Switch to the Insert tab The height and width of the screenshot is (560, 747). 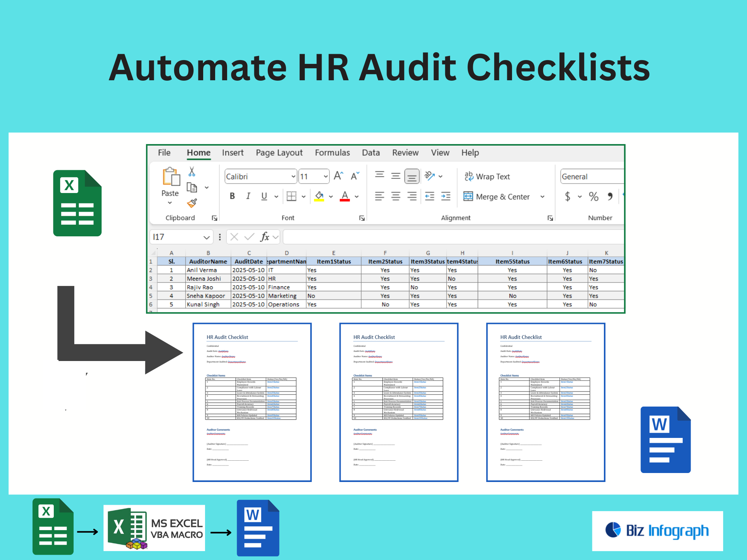click(233, 153)
